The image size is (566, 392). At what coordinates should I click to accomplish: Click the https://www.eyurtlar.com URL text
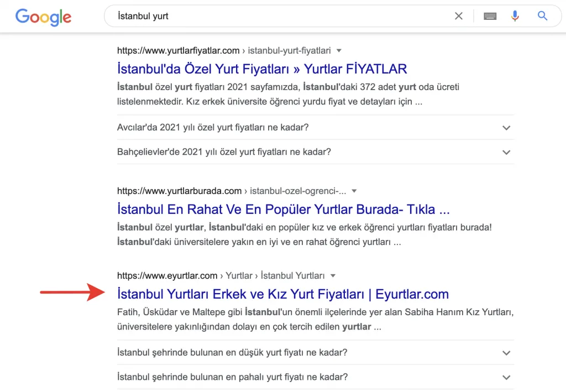point(167,276)
